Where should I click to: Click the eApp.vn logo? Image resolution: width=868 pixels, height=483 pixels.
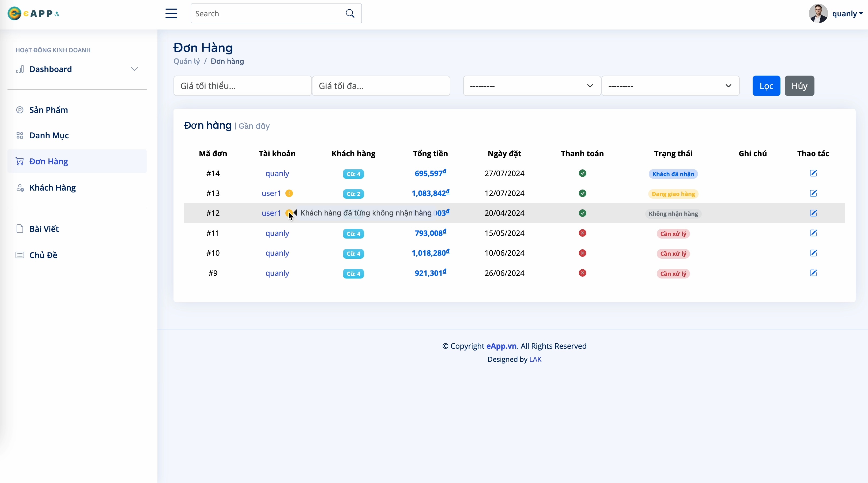click(x=33, y=13)
